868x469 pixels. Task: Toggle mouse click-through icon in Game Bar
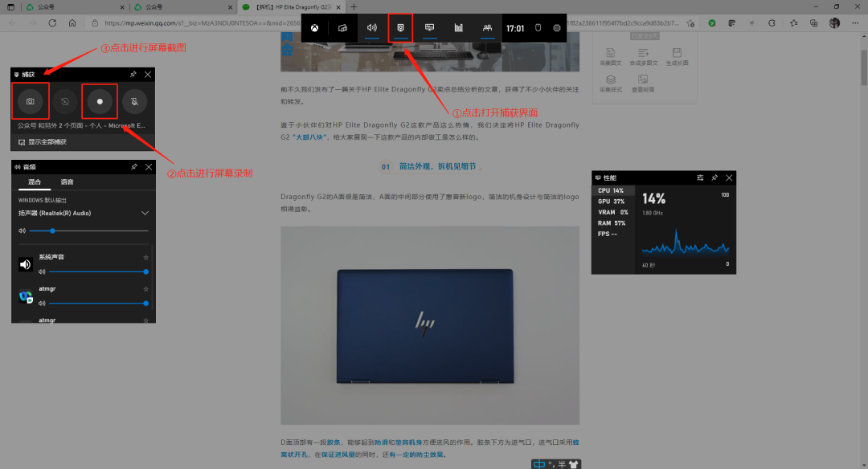[x=538, y=27]
